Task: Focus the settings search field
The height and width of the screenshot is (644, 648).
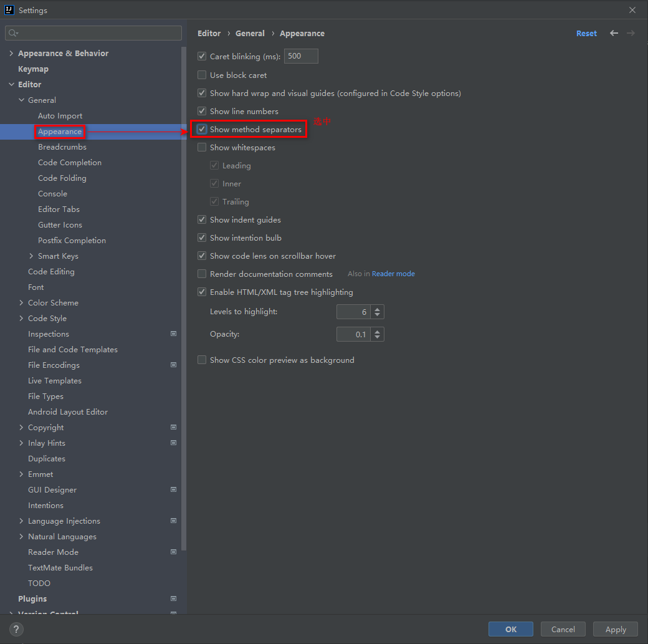Action: (x=93, y=33)
